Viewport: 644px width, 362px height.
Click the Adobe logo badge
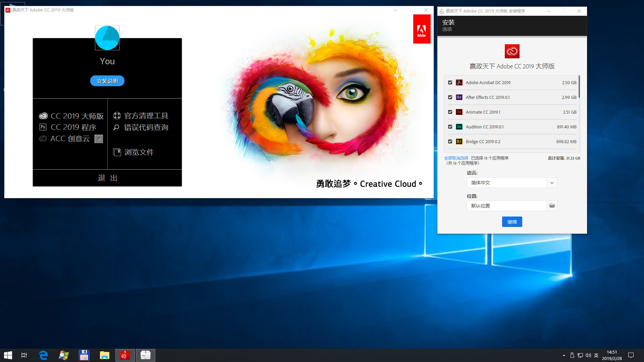[x=422, y=29]
